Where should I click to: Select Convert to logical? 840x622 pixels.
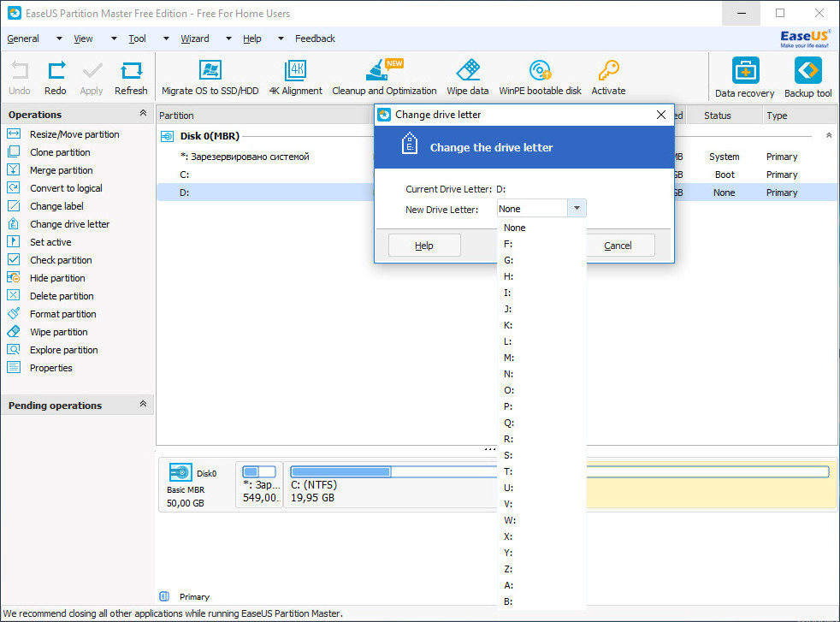point(66,188)
